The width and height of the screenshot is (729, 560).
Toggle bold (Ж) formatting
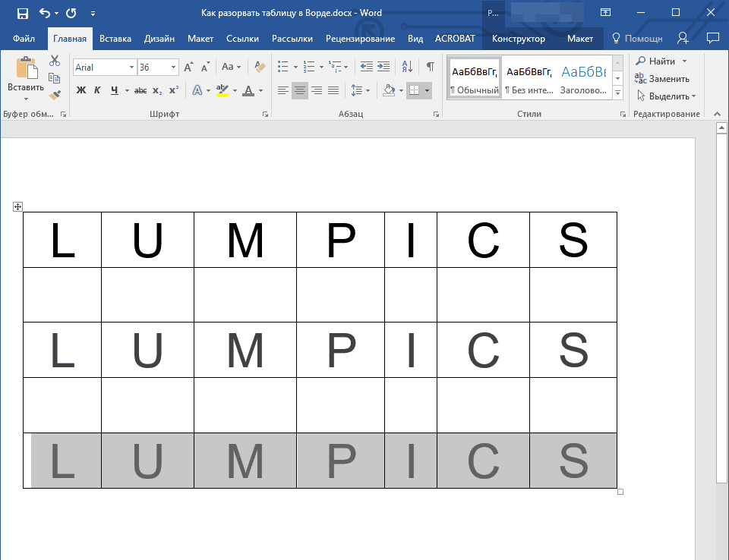pyautogui.click(x=81, y=90)
